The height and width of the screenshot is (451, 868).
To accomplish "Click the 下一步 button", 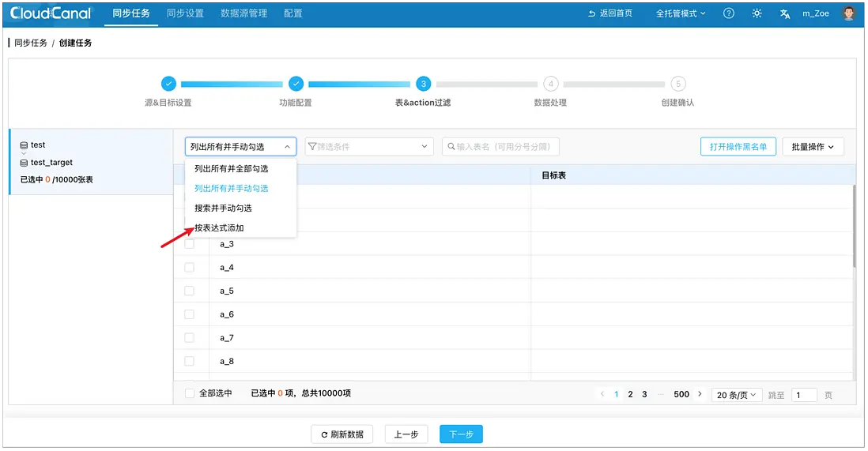I will click(x=461, y=434).
